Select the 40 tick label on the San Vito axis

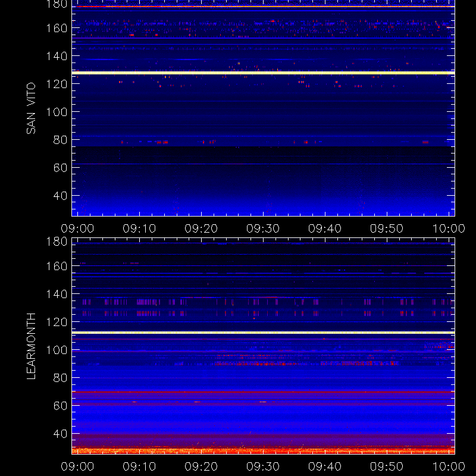point(60,196)
